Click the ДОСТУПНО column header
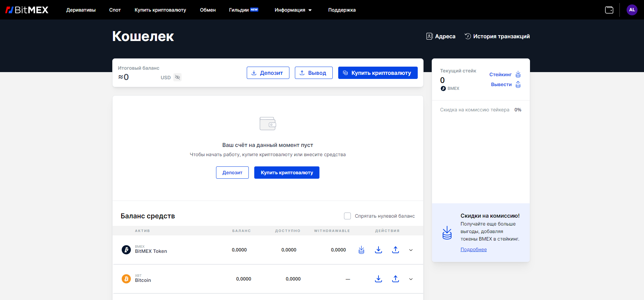Viewport: 644px width, 300px height. 288,231
